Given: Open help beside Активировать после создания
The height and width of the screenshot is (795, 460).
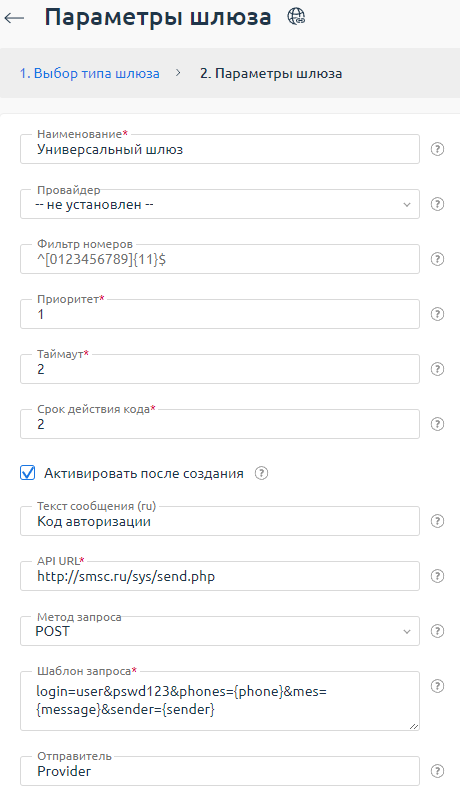Looking at the screenshot, I should tap(261, 473).
